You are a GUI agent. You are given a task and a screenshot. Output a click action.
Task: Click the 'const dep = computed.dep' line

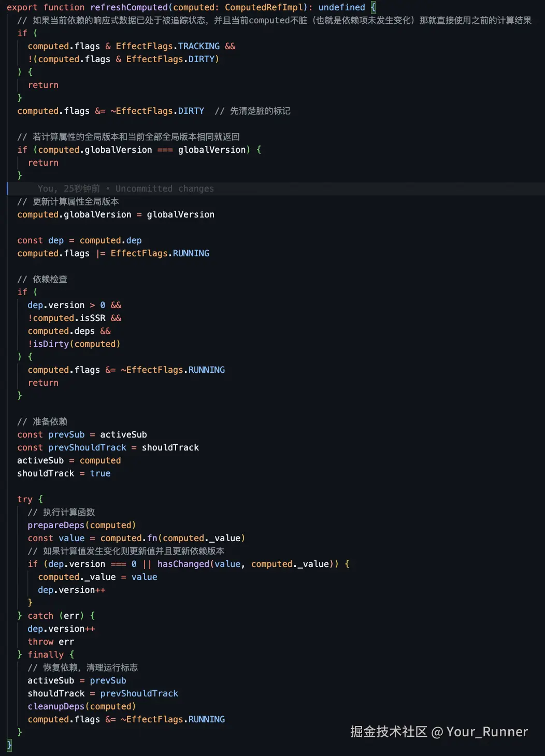pos(79,240)
